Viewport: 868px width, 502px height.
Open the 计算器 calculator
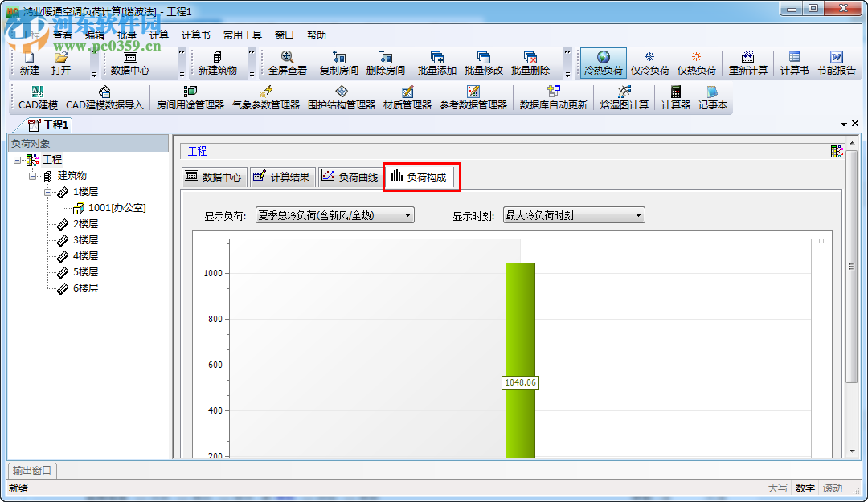point(675,97)
